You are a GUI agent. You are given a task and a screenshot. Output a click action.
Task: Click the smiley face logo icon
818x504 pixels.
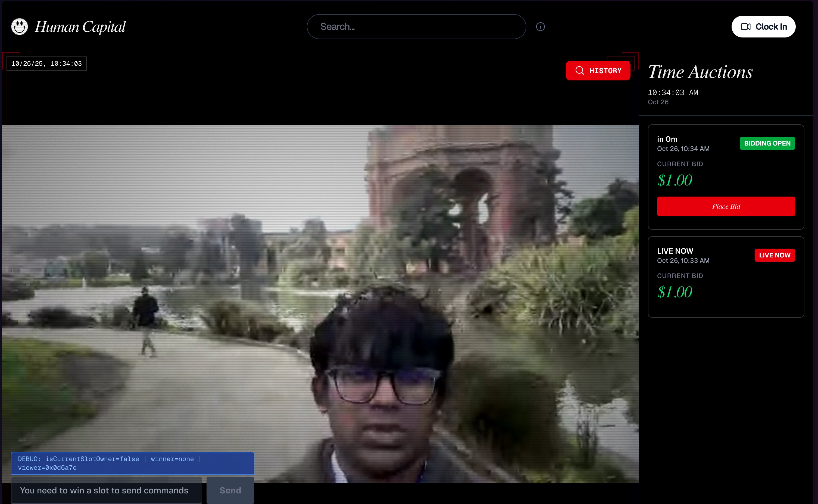[x=19, y=27]
